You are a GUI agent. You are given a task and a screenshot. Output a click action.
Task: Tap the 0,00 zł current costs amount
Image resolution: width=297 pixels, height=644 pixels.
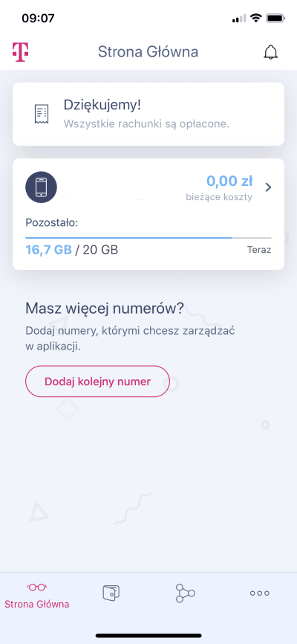click(x=229, y=181)
